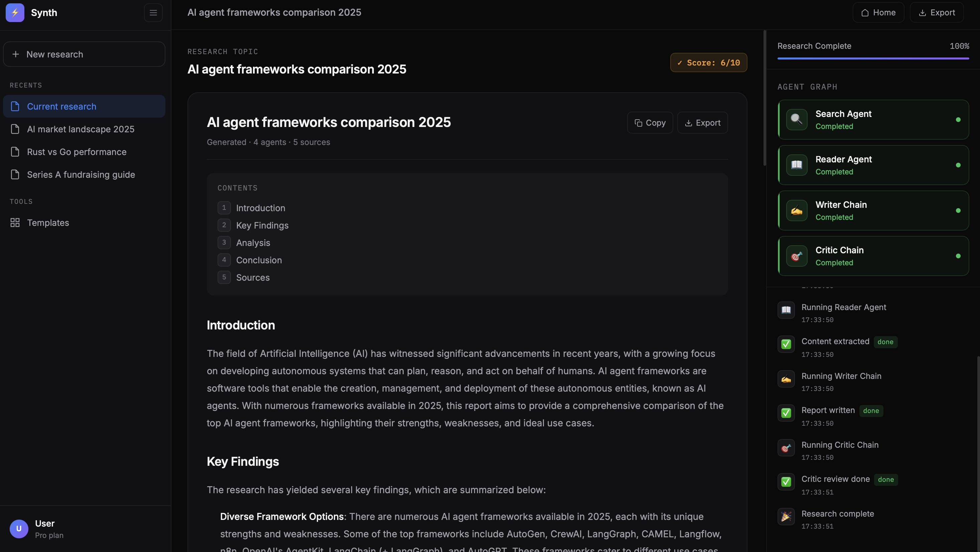
Task: Click the Synth lightning bolt logo
Action: (15, 13)
